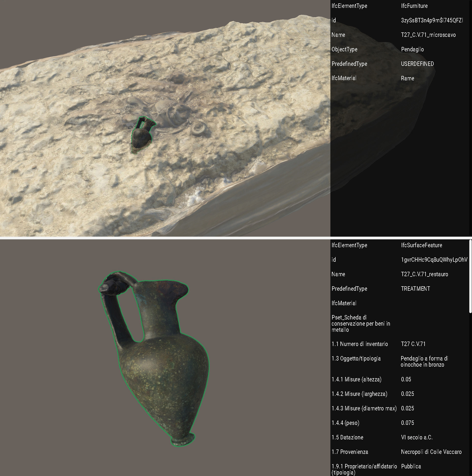Click the IfcFurniture element type value
This screenshot has height=476, width=472.
pyautogui.click(x=414, y=6)
